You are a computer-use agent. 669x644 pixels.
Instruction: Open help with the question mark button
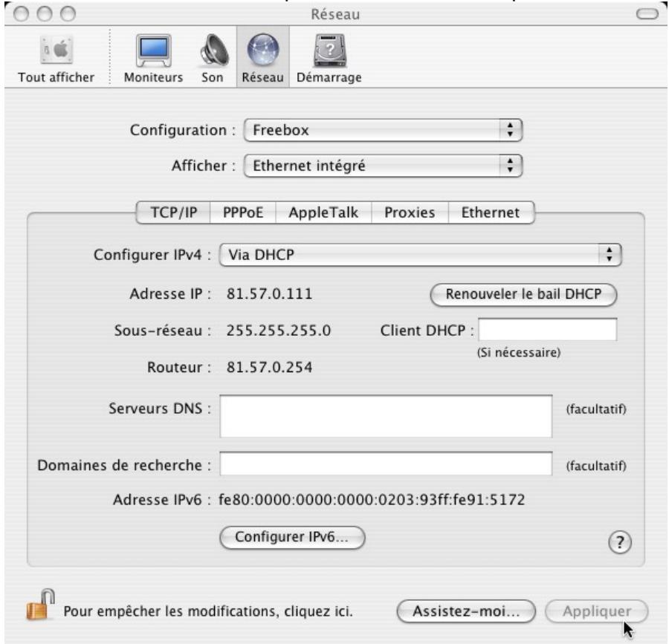click(619, 542)
